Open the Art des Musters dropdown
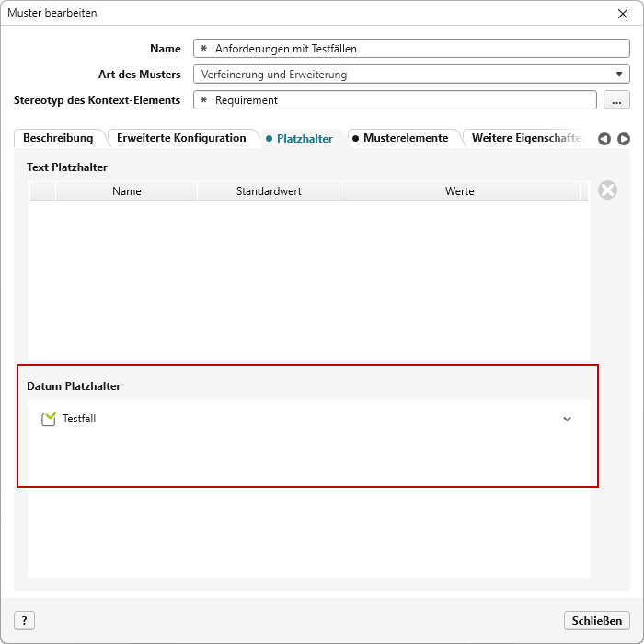Screen dimensions: 644x644 point(411,75)
